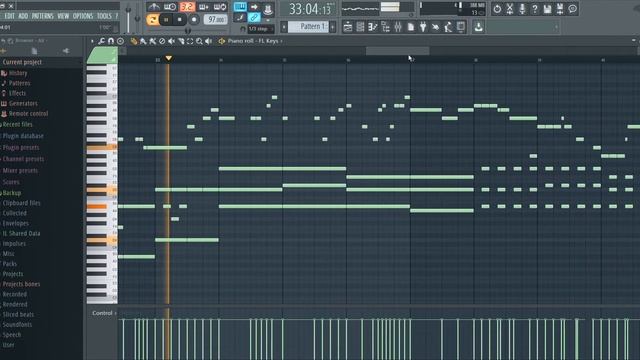
Task: Click the render export audio icon
Action: (x=560, y=9)
